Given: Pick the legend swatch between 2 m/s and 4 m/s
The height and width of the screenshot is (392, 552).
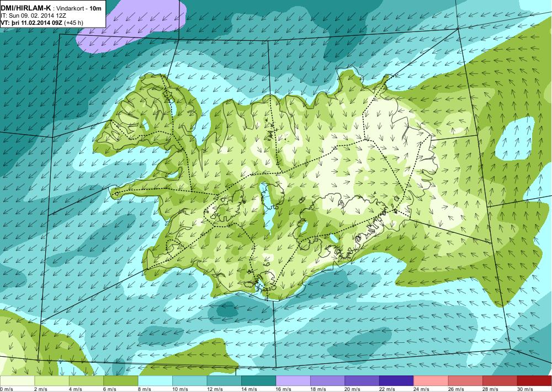Looking at the screenshot, I should point(52,381).
